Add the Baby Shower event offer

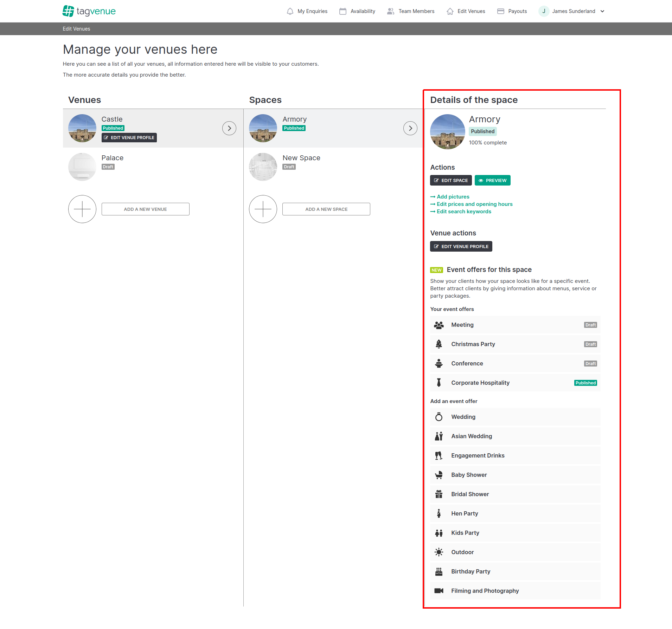tap(515, 475)
